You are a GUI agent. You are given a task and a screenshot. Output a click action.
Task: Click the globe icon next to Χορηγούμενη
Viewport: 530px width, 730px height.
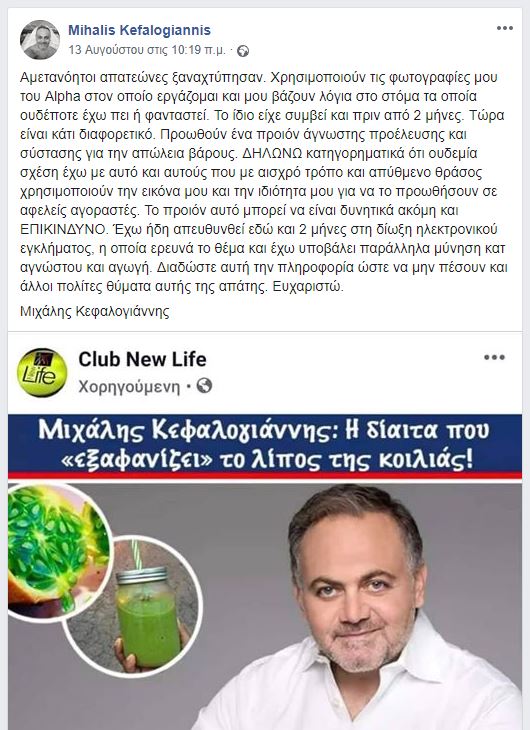coord(204,385)
